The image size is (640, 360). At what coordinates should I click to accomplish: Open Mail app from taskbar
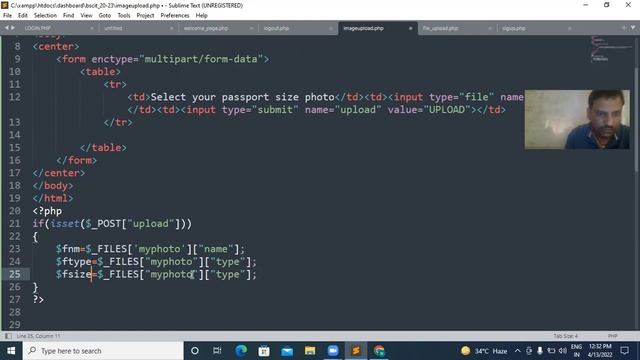tap(287, 351)
